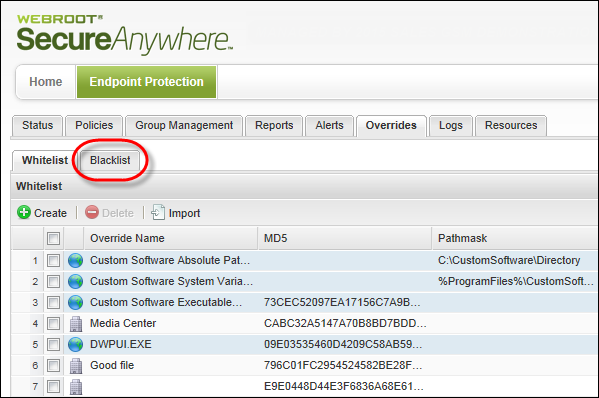This screenshot has height=398, width=599.
Task: Click MD5 value 73CEC52097EA17156C7A9B...
Action: point(342,303)
